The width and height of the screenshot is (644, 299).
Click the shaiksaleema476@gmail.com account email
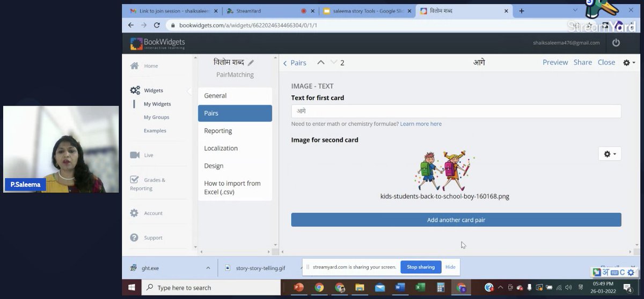pyautogui.click(x=566, y=43)
